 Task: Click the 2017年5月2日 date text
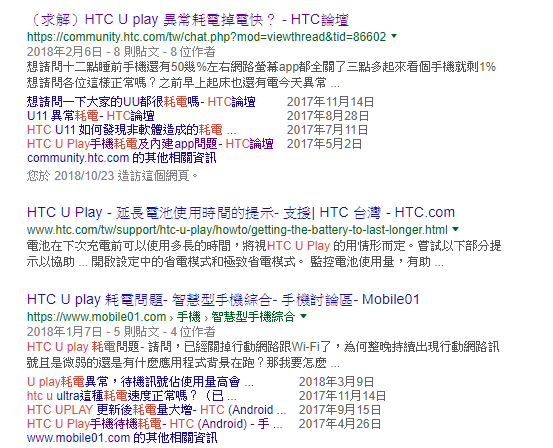324,144
